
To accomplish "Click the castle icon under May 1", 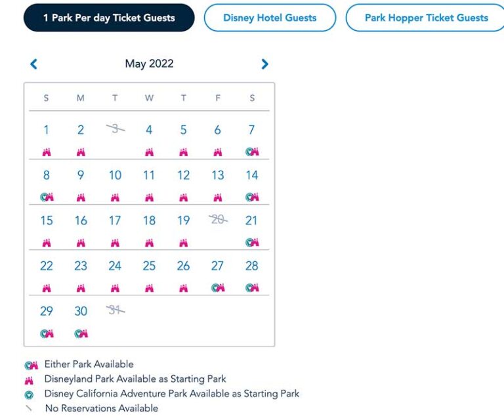I will pyautogui.click(x=47, y=152).
